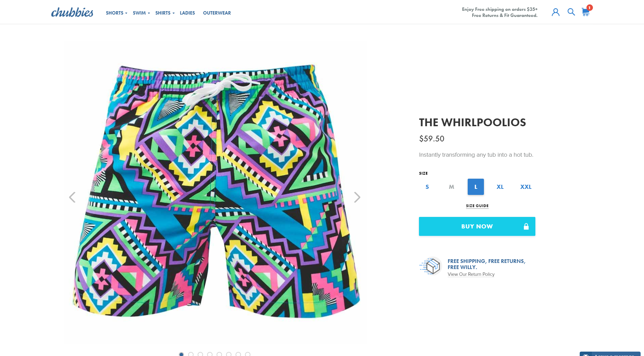Go to the Chubbies logo homepage
Image resolution: width=644 pixels, height=356 pixels.
tap(72, 13)
